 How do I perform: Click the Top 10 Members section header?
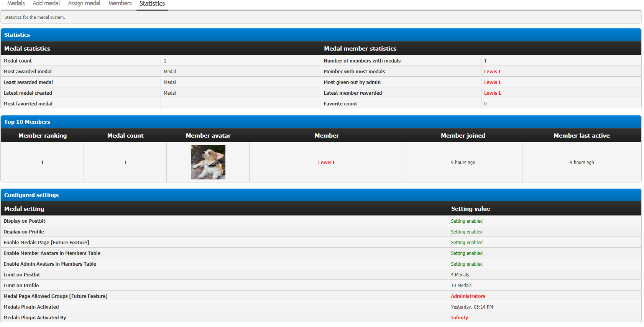[x=27, y=122]
